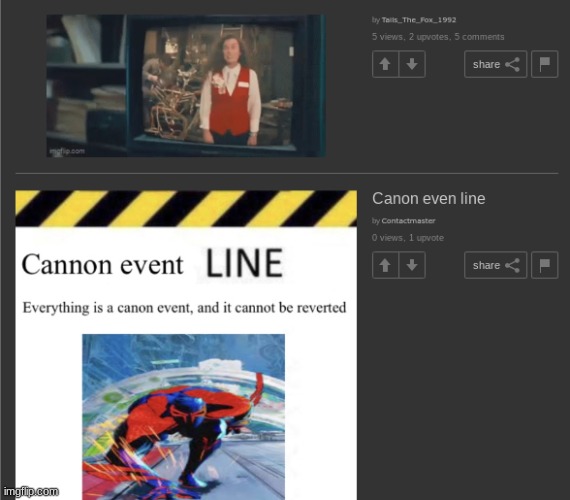
Task: Open the Canon even line title link
Action: 429,199
